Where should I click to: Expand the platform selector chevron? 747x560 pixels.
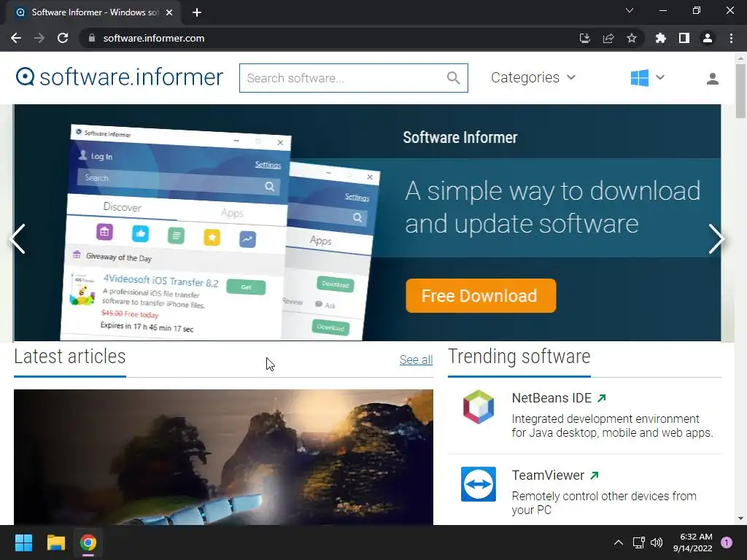(x=659, y=77)
